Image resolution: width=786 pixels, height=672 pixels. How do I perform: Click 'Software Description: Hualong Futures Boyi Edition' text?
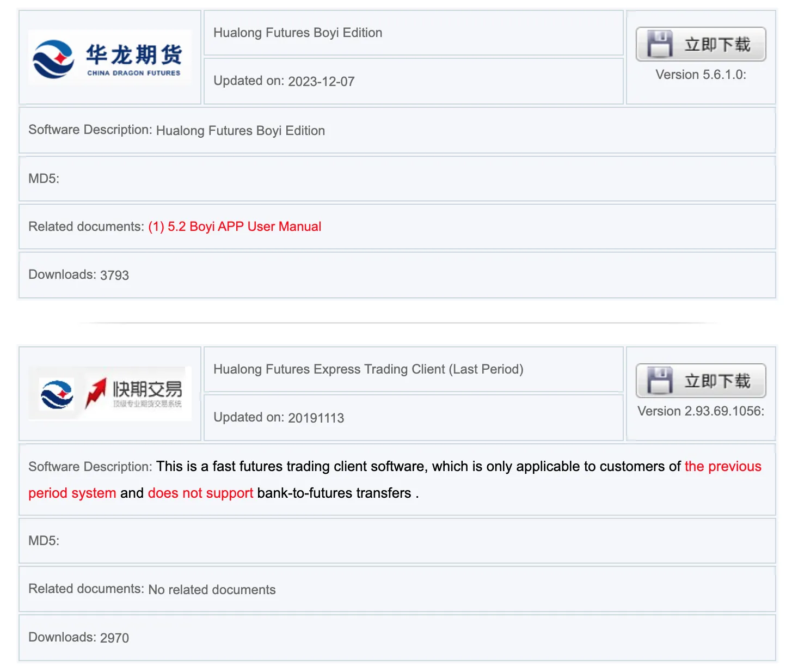(177, 130)
